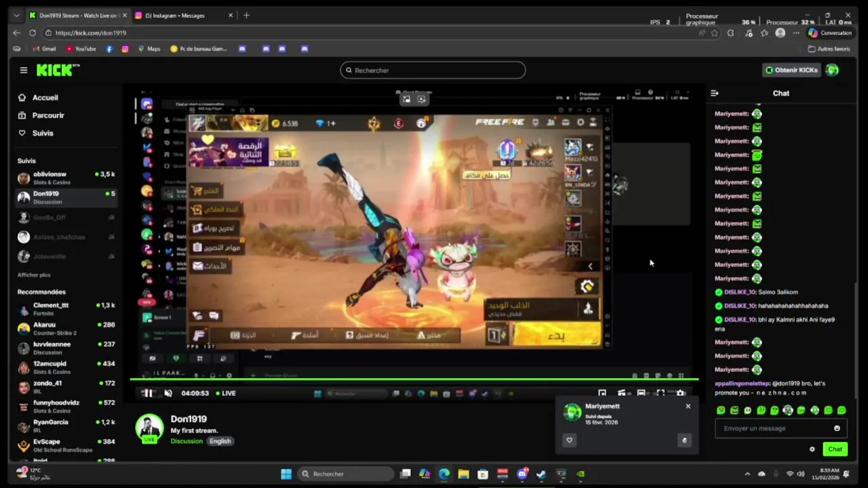The image size is (868, 488).
Task: Open YouTube bookmark
Action: 81,49
